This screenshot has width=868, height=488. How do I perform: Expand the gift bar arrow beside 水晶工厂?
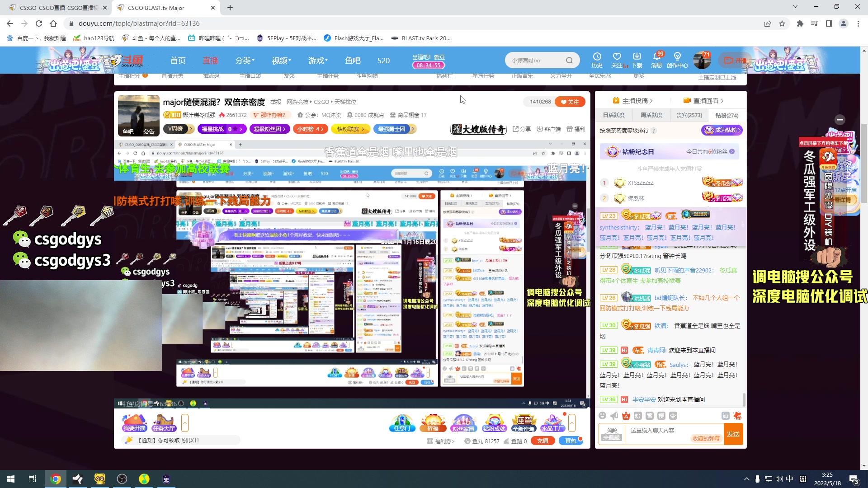pyautogui.click(x=572, y=423)
